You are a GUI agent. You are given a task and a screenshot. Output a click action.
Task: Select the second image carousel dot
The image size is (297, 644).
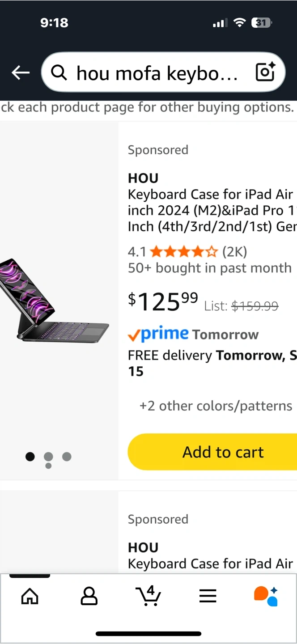[x=48, y=457]
